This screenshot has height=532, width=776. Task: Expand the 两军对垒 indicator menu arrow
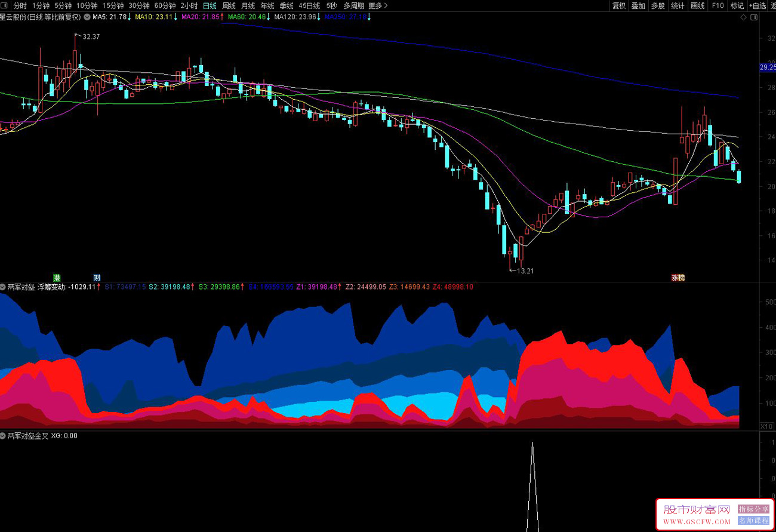point(3,287)
